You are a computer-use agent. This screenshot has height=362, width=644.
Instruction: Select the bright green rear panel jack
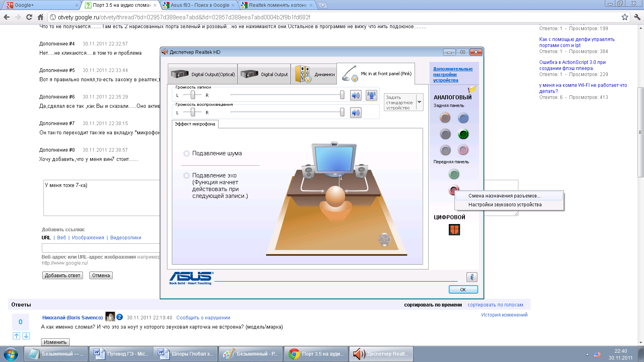tap(463, 134)
